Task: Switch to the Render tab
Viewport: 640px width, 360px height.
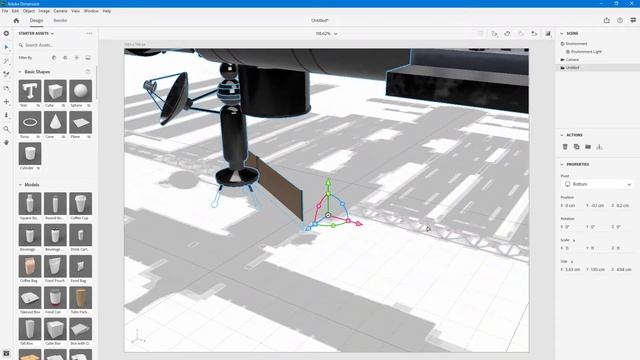Action: [60, 20]
